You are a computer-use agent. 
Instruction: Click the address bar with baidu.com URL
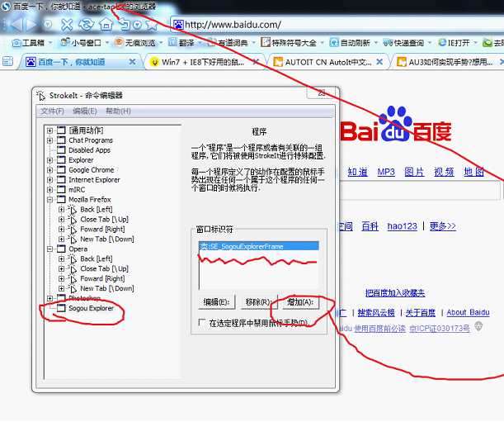point(337,25)
